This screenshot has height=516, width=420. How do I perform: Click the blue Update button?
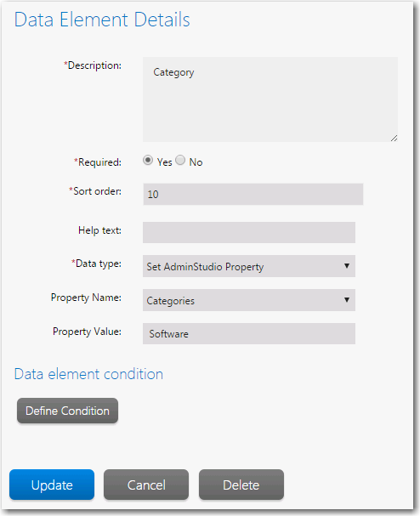[52, 485]
